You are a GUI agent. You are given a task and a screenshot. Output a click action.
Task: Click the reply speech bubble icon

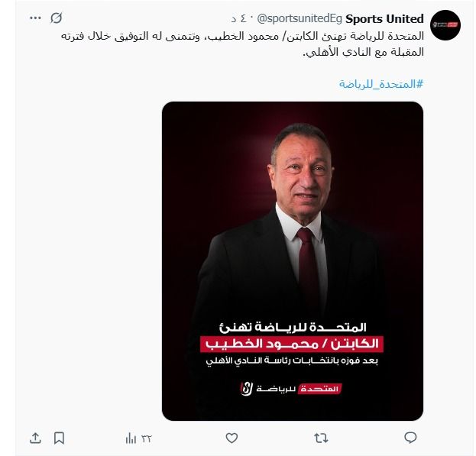pos(410,438)
